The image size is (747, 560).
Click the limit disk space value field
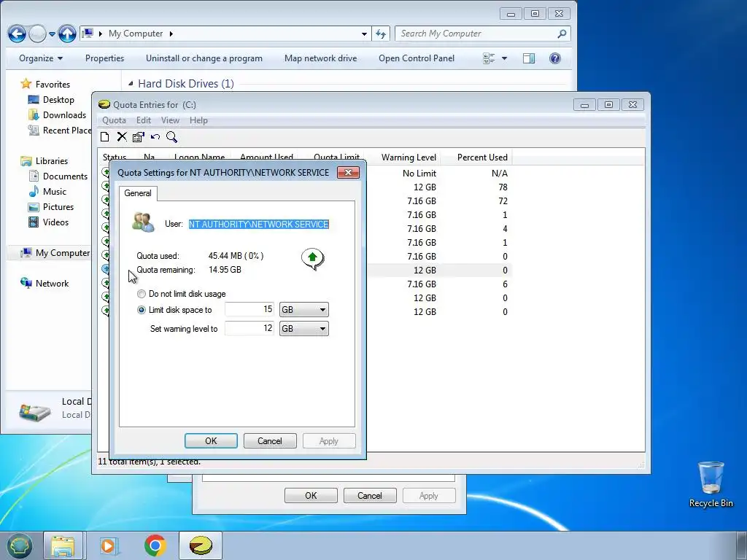(x=249, y=309)
